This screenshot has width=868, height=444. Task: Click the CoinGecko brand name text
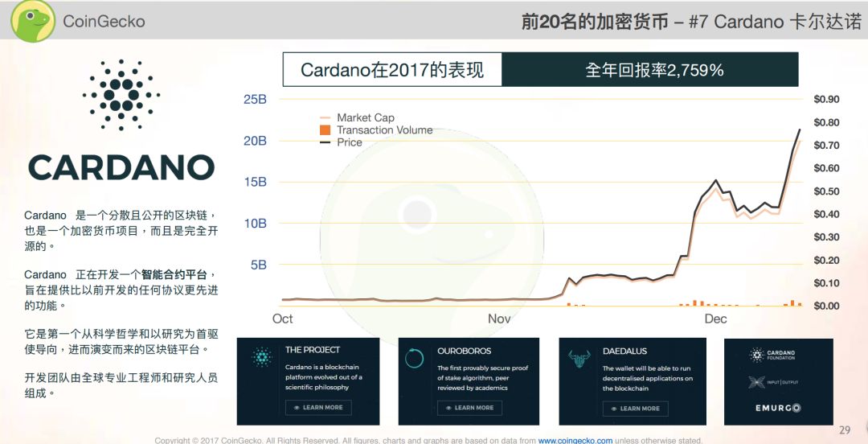[x=104, y=22]
